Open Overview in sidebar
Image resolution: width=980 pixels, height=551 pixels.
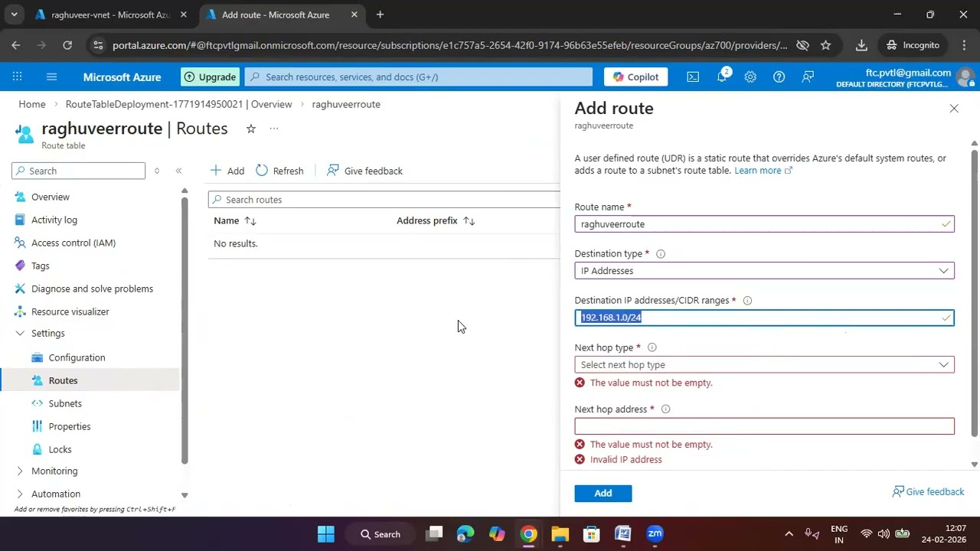click(51, 197)
